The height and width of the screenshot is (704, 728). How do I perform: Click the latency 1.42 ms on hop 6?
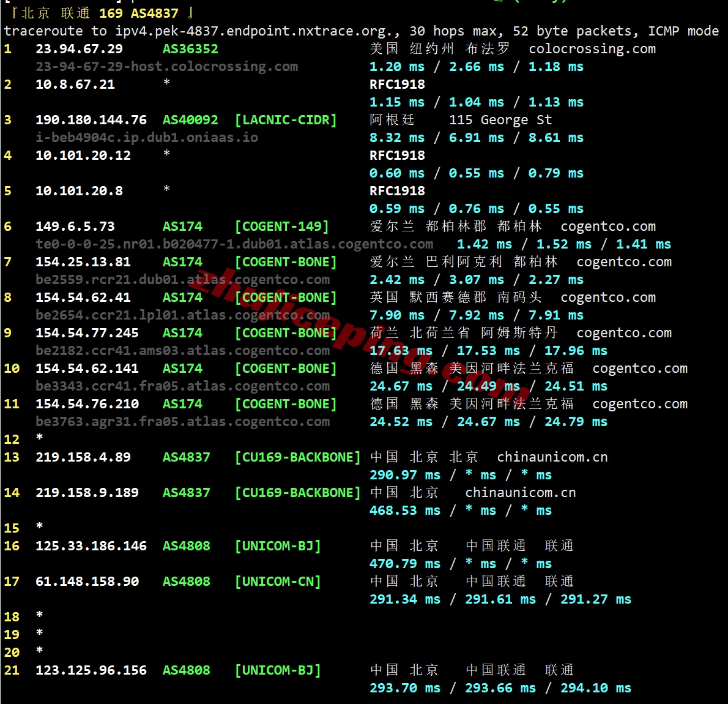pos(485,244)
